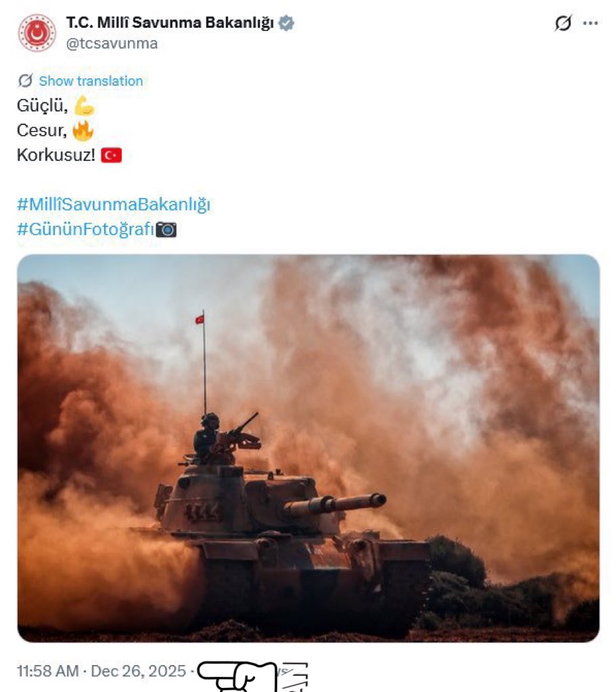This screenshot has width=616, height=692.
Task: Click the Turkish flag emoji after Korkusuz
Action: point(112,155)
